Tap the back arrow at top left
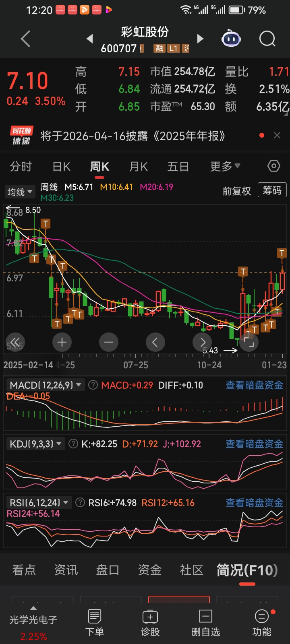 tap(25, 39)
